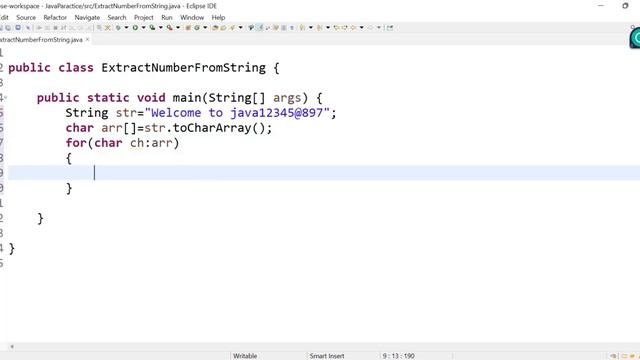Toggle the highlighted Mark Occurrences icon

pyautogui.click(x=260, y=28)
